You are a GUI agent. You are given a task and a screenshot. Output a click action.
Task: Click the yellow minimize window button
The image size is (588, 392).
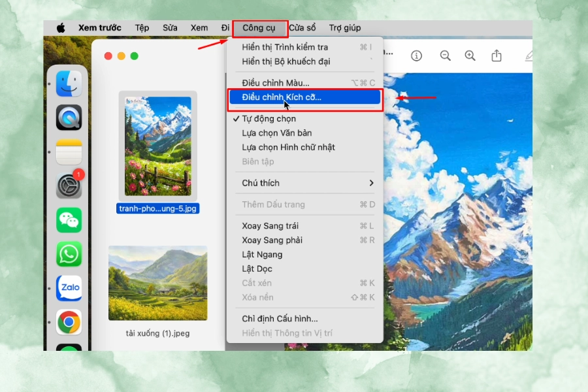pyautogui.click(x=121, y=56)
